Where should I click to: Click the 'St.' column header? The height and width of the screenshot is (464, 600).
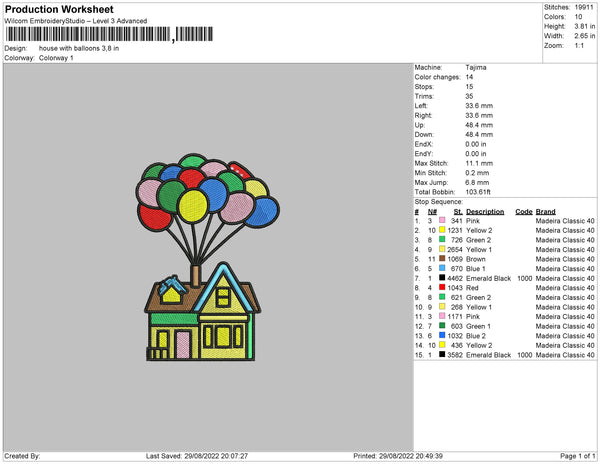(x=458, y=212)
